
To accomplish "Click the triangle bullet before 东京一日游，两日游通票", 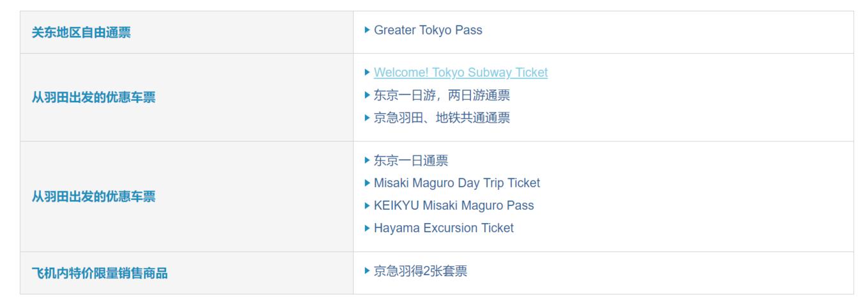I will (x=367, y=95).
